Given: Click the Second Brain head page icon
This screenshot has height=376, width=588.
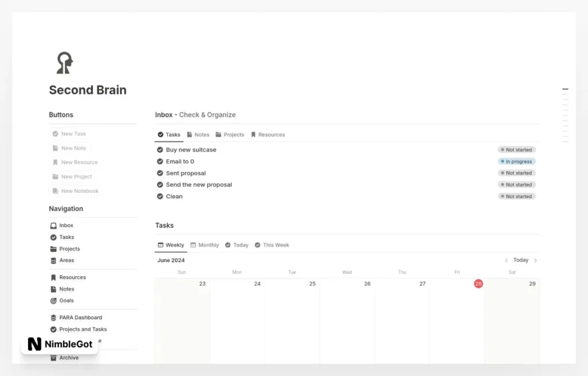Looking at the screenshot, I should pos(64,63).
